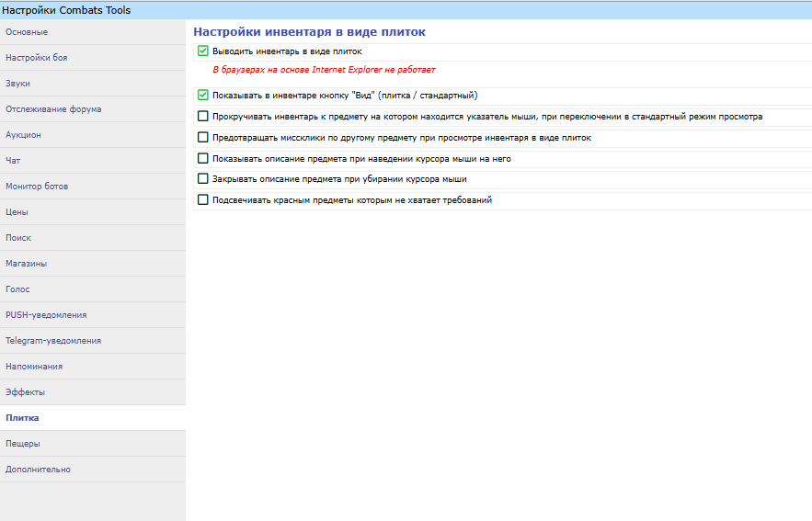Open the "Аукцион" settings tab
Screen dimensions: 812x521
point(24,135)
